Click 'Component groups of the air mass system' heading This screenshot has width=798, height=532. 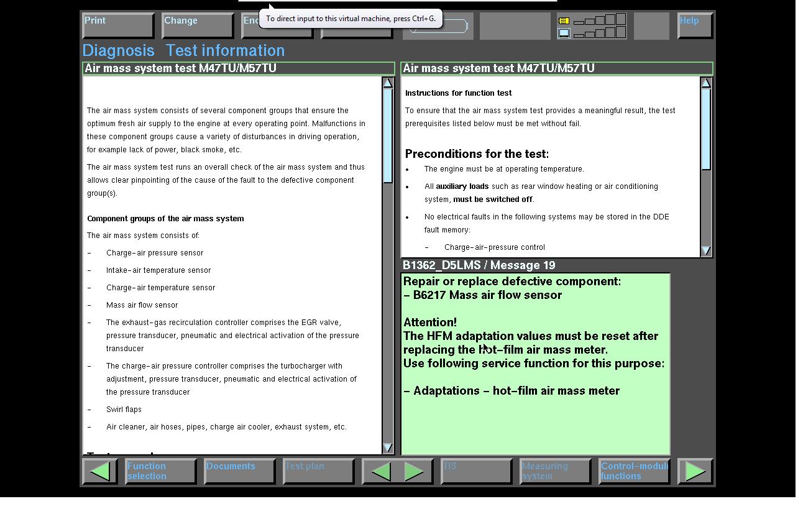(x=165, y=219)
